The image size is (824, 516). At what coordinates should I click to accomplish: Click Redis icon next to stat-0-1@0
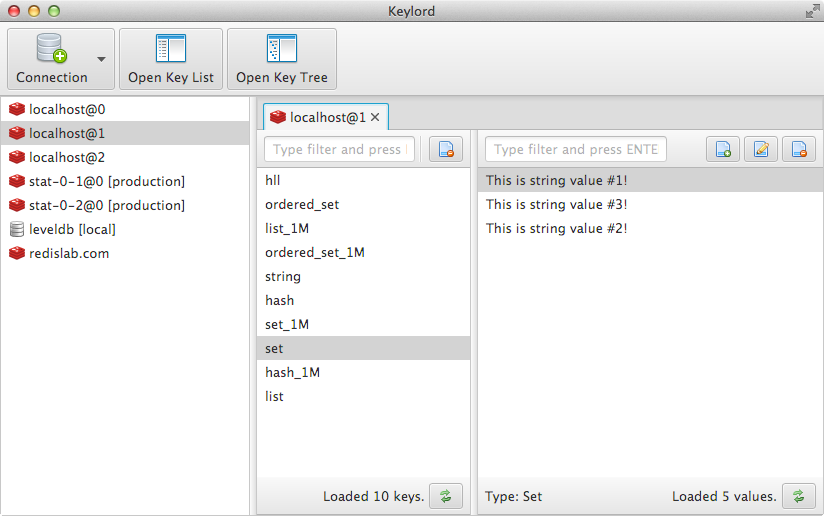(x=17, y=181)
